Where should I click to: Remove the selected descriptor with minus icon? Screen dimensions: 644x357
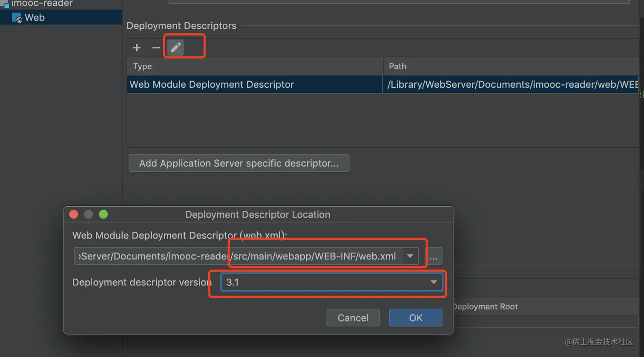point(156,47)
